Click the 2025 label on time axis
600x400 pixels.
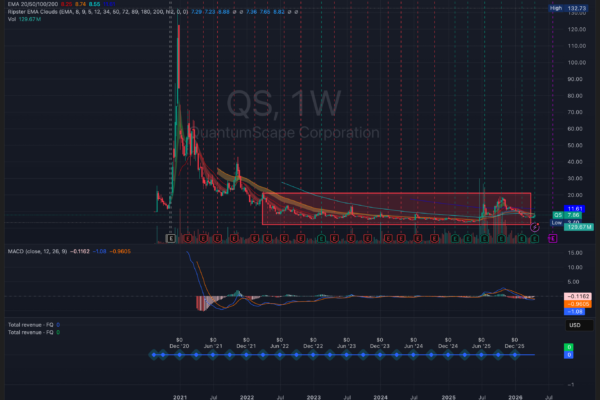[x=448, y=397]
